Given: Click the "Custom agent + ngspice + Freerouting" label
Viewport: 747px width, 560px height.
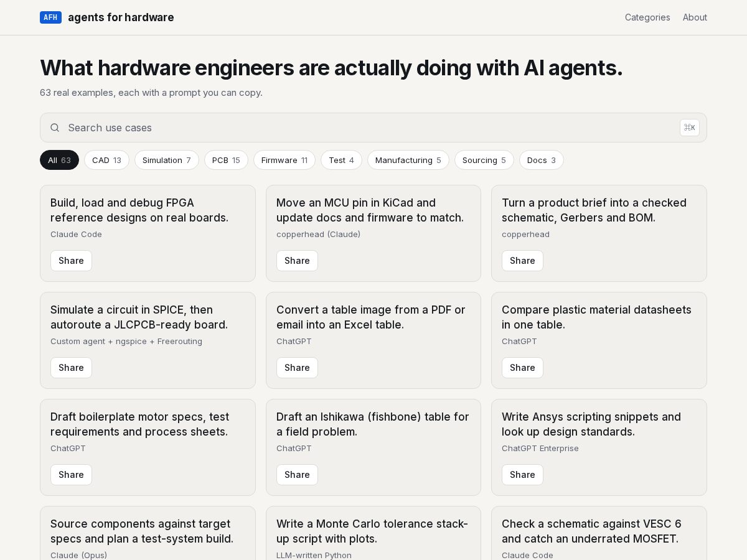Looking at the screenshot, I should coord(126,341).
